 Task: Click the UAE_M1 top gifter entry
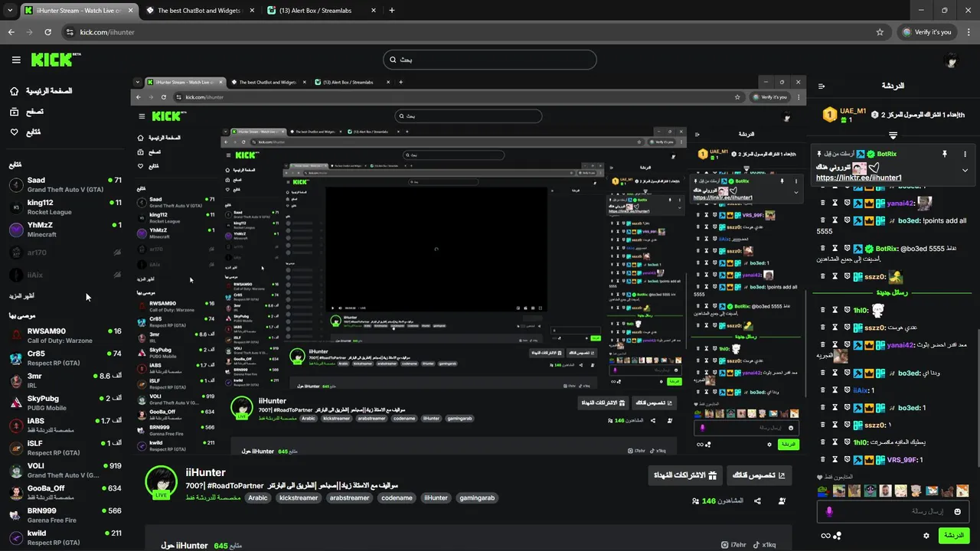point(844,115)
